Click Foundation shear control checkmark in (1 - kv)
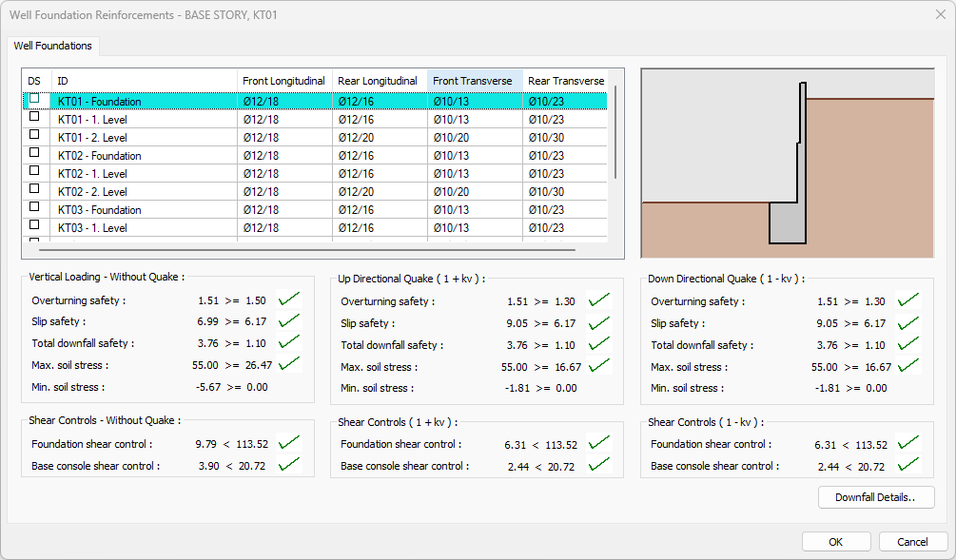Viewport: 956px width, 560px height. [x=908, y=443]
